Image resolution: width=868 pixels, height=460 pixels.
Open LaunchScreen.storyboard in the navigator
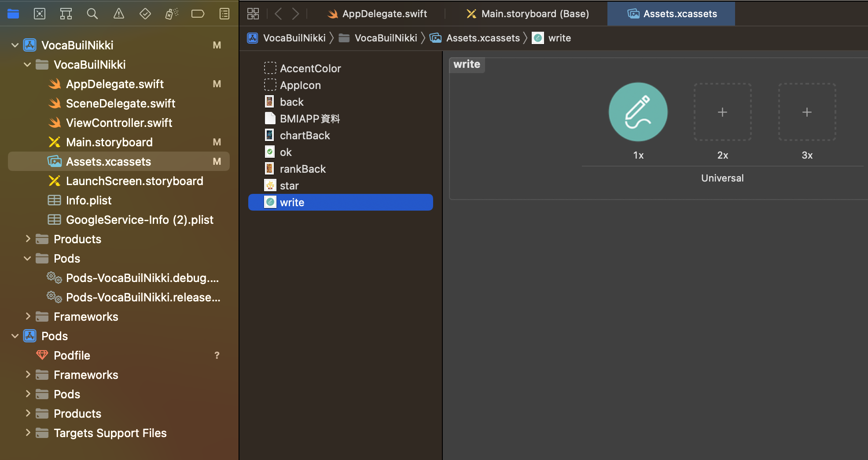119,181
